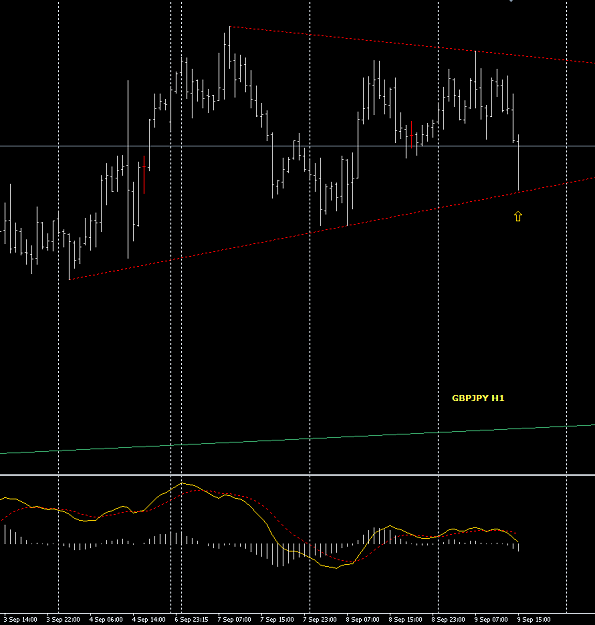The image size is (595, 625).
Task: Click the red candle near 8 Sep 15:00
Action: pyautogui.click(x=411, y=135)
